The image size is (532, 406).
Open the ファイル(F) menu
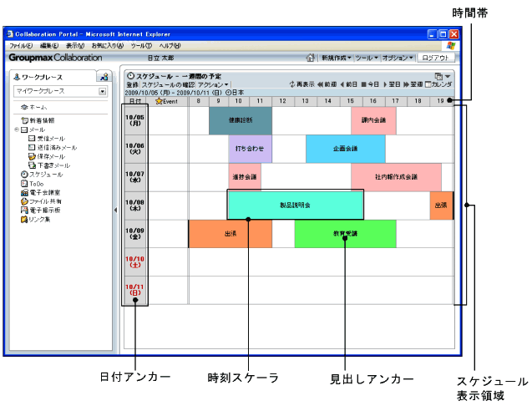21,45
